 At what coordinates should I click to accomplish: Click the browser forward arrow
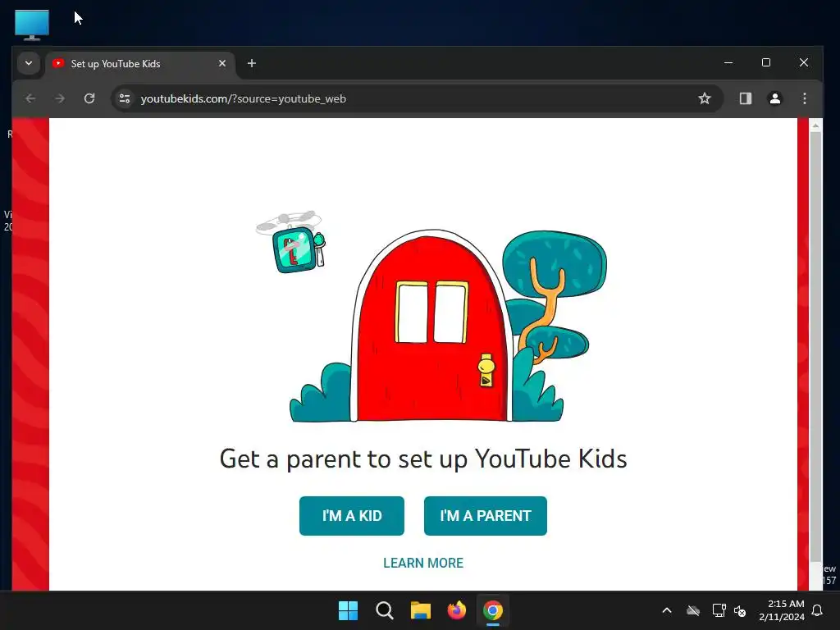click(x=60, y=98)
